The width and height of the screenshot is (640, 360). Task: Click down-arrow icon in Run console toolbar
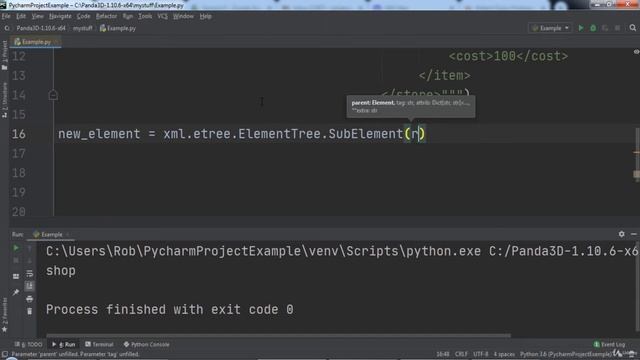[29, 260]
